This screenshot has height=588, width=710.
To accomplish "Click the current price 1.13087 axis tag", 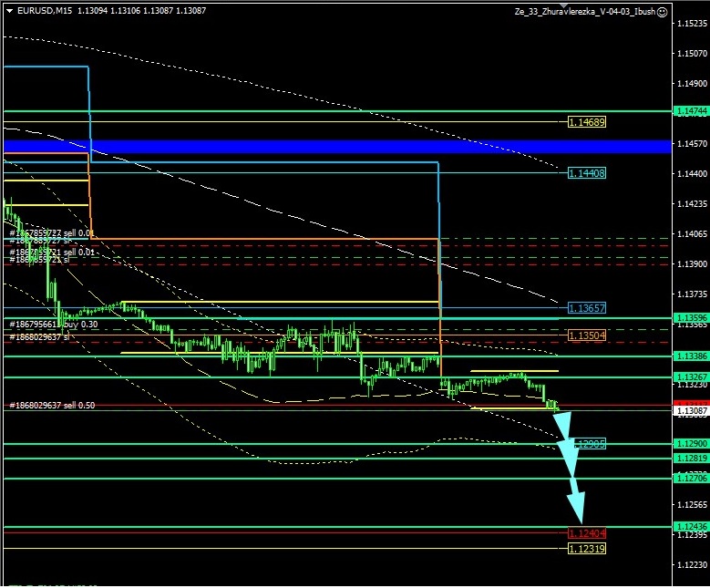I will tap(690, 412).
